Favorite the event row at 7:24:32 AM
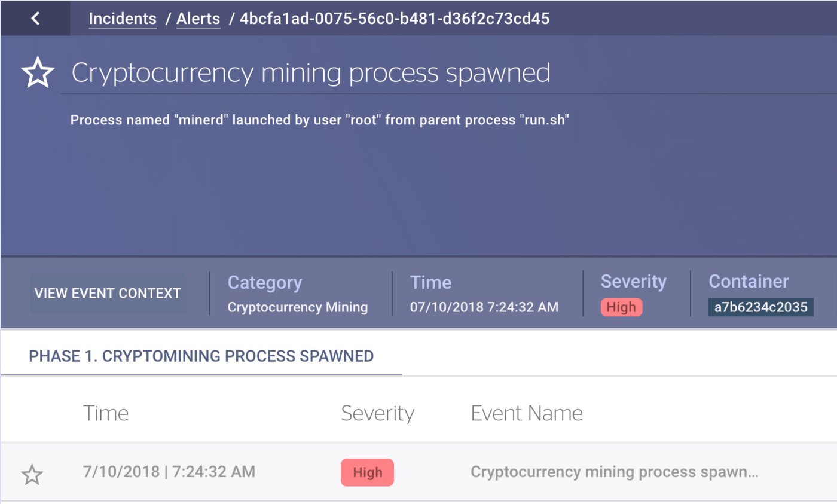Viewport: 837px width, 504px height. click(x=32, y=475)
